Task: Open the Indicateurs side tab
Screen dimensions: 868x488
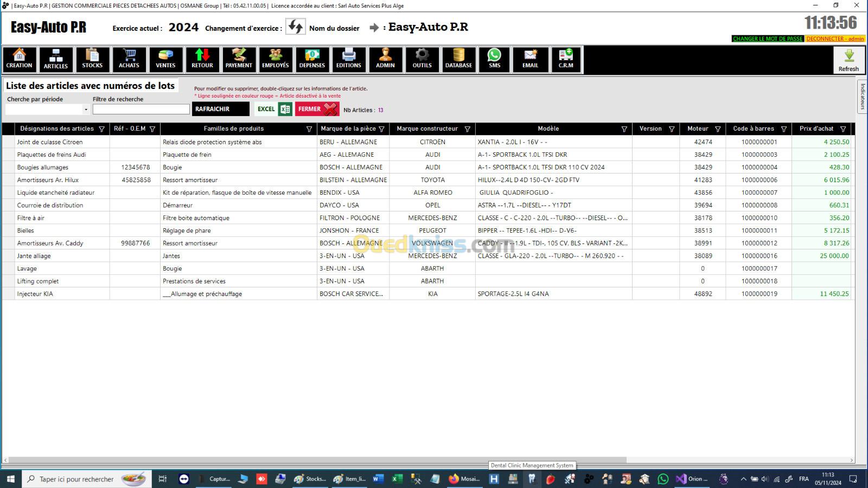Action: click(862, 97)
